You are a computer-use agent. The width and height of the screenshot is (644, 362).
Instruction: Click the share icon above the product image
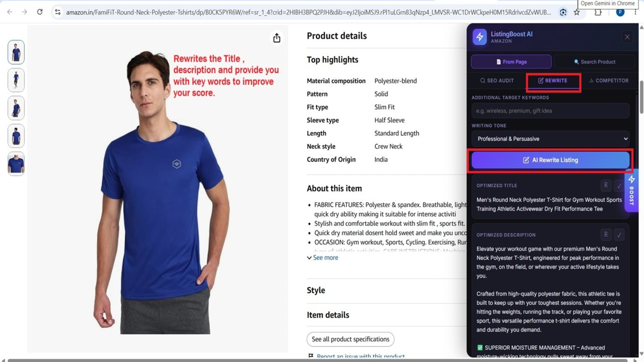(x=277, y=38)
